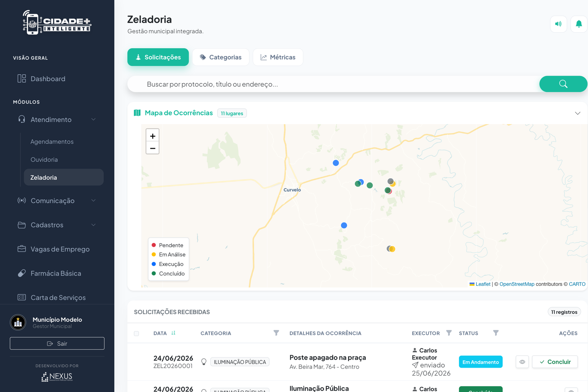Collapse the Mapa de Ocorrências panel
Image resolution: width=588 pixels, height=392 pixels.
578,113
